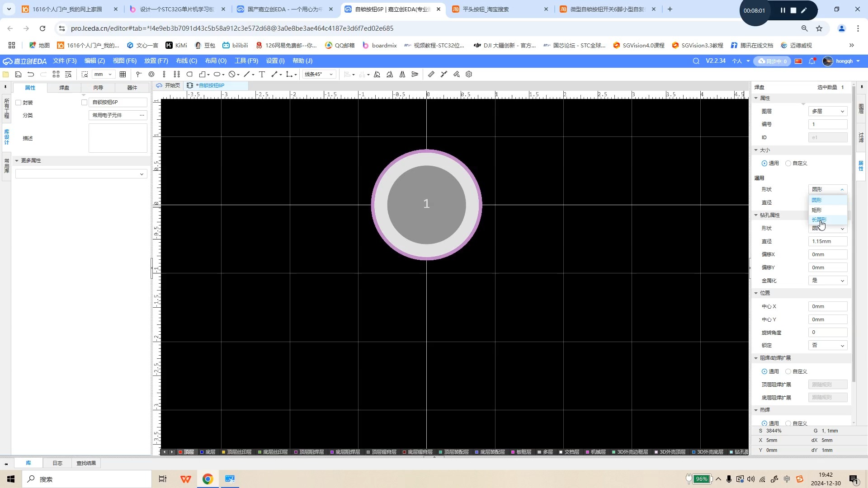868x488 pixels.
Task: Save the footprint with the save icon
Action: point(18,74)
